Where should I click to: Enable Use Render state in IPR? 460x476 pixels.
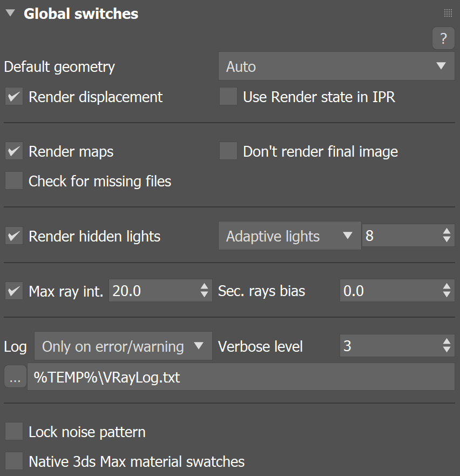pyautogui.click(x=228, y=96)
